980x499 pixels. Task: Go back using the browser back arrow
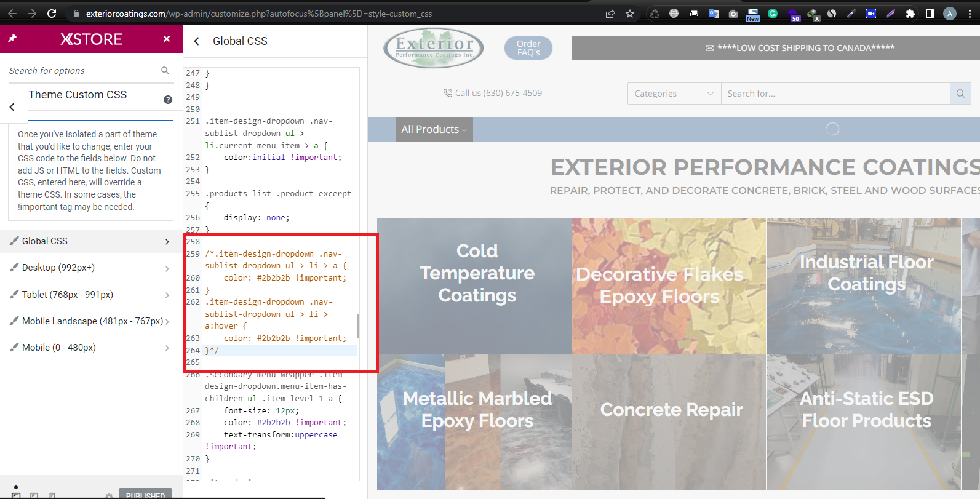click(x=12, y=14)
